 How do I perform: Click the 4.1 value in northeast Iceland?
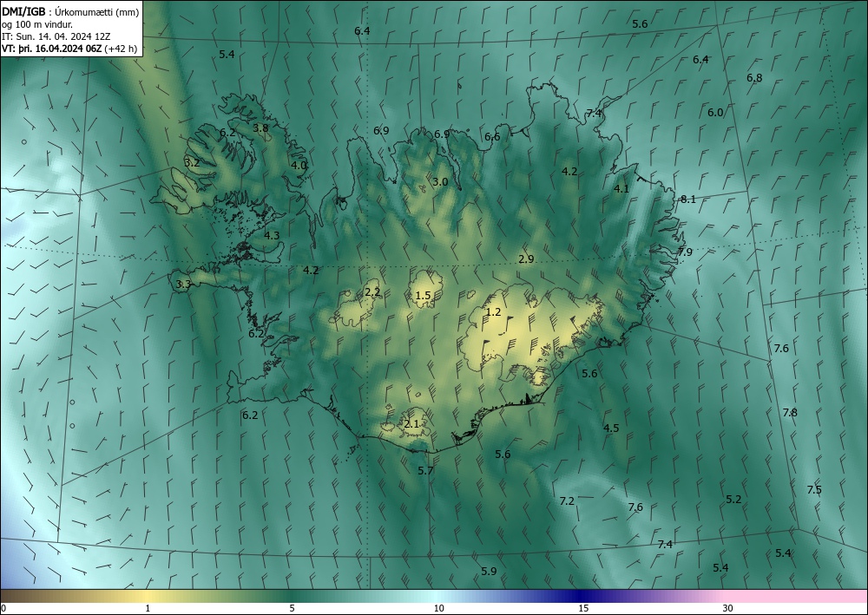(x=621, y=188)
